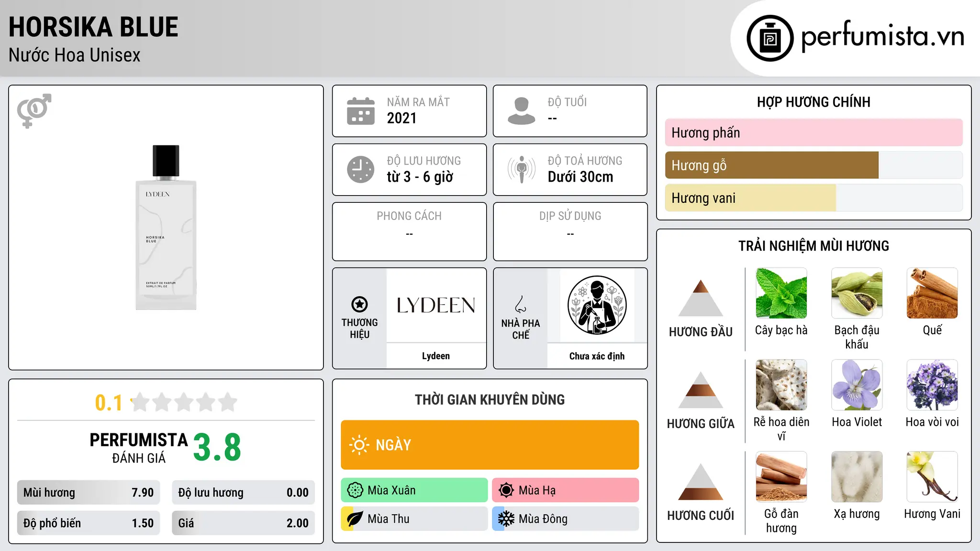Click the perfumista.vn site name
The height and width of the screenshot is (551, 980).
point(882,36)
